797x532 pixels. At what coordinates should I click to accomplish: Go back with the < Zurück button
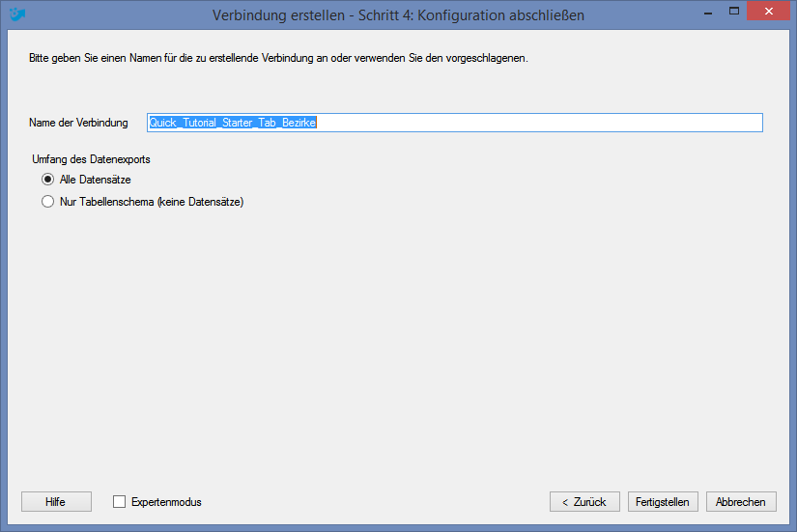tap(584, 501)
